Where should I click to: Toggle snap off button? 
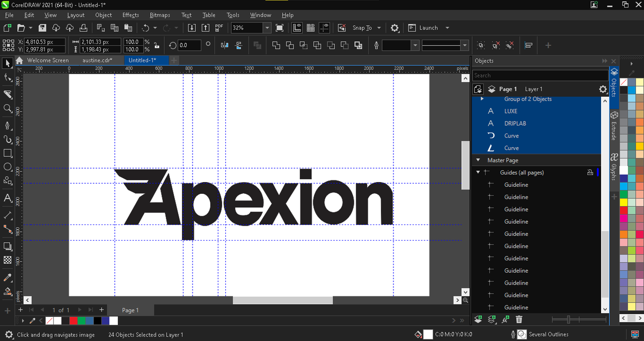(341, 28)
